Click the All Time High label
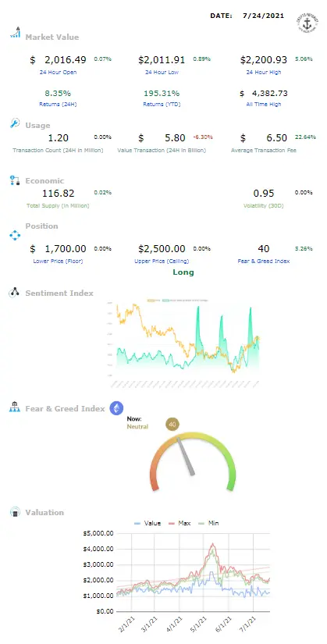This screenshot has width=327, height=644. [264, 105]
